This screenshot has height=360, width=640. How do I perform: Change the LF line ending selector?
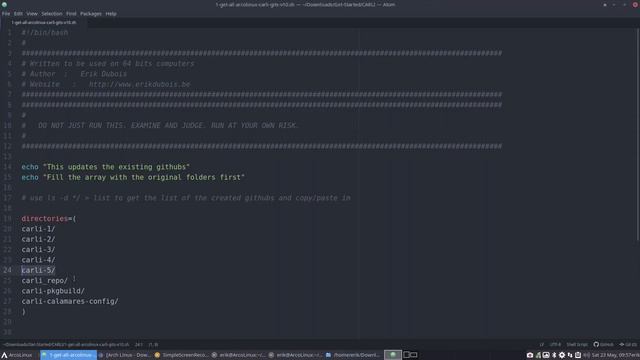coord(542,344)
